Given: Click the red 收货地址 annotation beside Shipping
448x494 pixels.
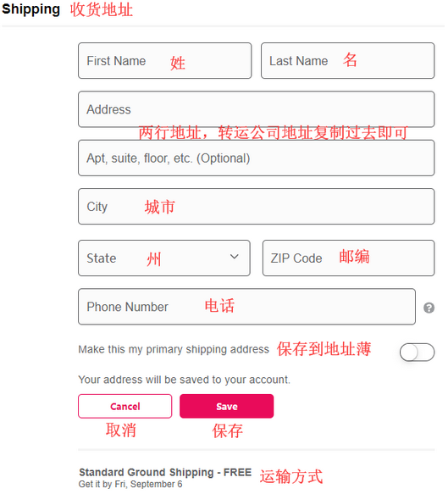Looking at the screenshot, I should pyautogui.click(x=102, y=9).
